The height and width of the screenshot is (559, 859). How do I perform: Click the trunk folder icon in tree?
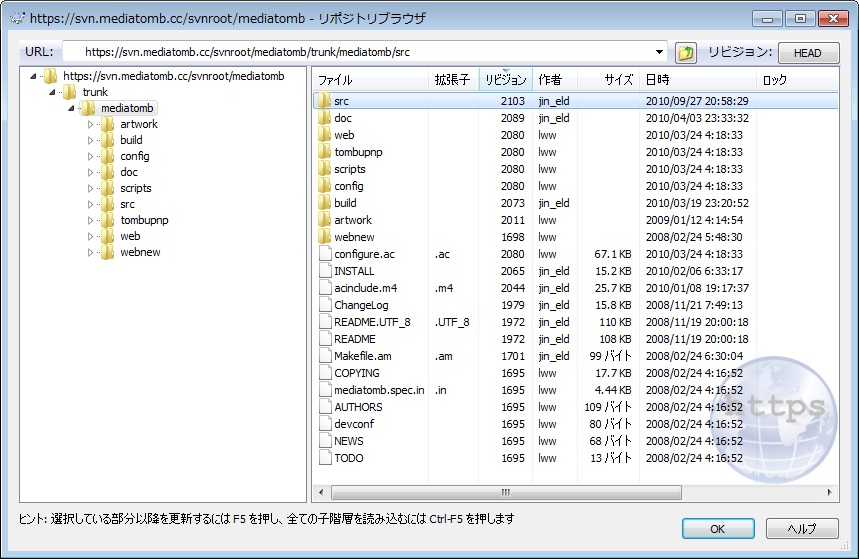click(x=70, y=92)
